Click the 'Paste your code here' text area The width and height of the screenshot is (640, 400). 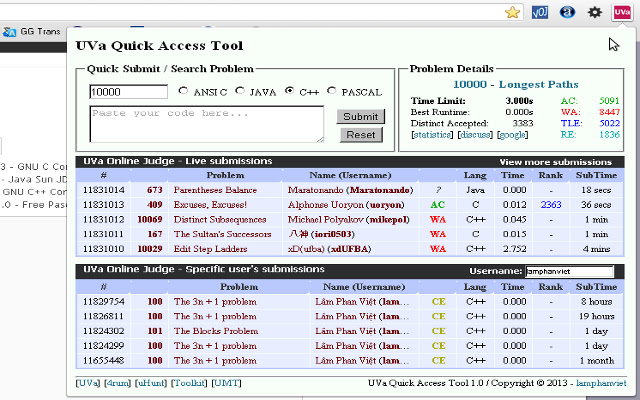coord(207,124)
